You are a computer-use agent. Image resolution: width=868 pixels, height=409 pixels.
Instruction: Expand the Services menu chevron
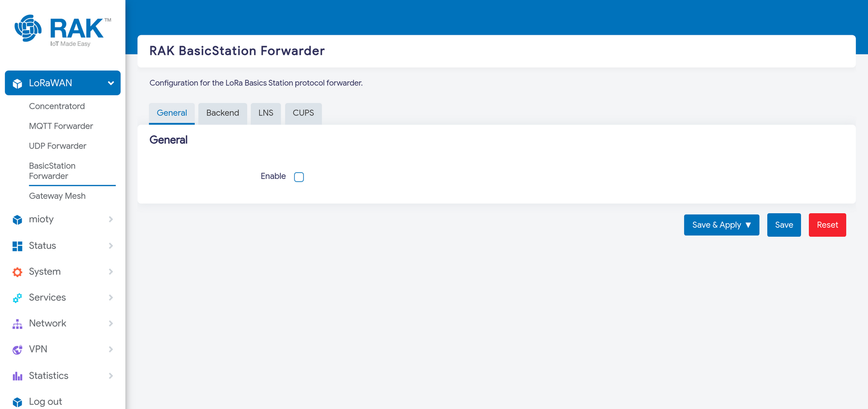[x=111, y=297]
